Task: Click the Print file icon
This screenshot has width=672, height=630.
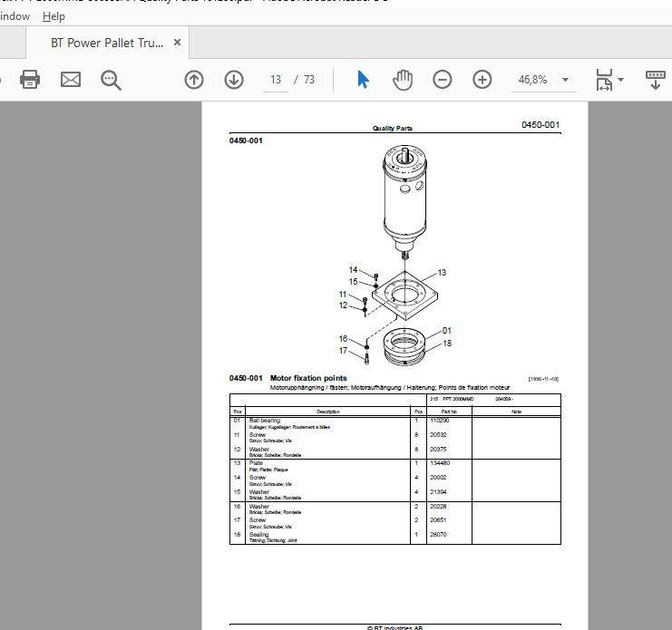Action: point(30,80)
